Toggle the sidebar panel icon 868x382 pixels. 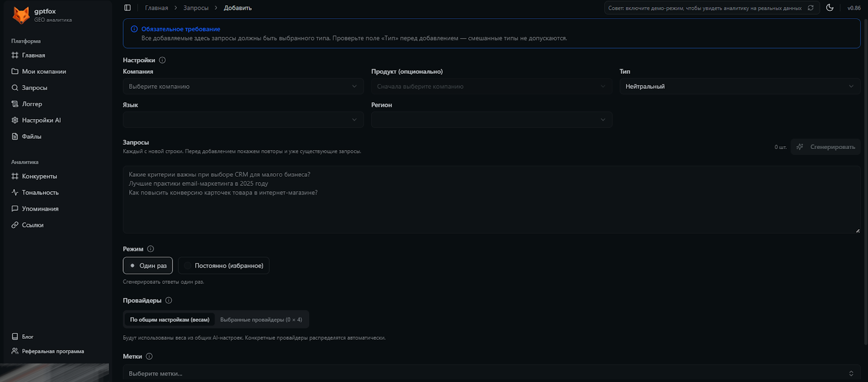coord(127,8)
